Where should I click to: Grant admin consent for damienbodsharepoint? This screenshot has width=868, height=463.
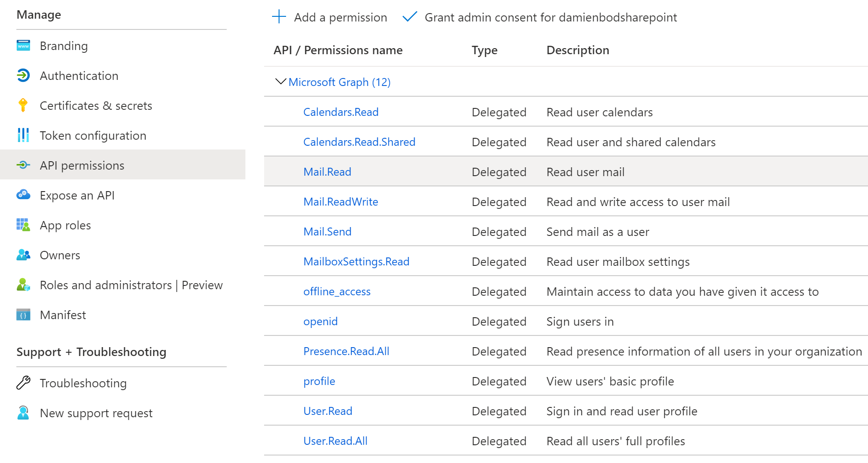pos(550,17)
